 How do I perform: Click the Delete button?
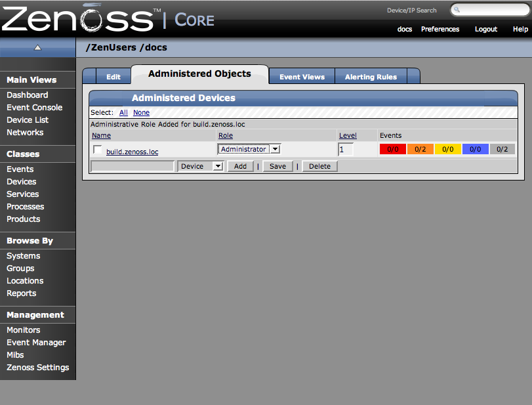[319, 166]
